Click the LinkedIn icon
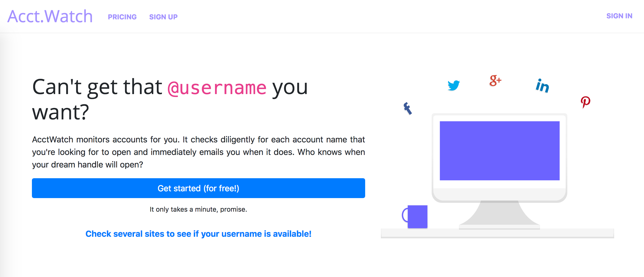Viewport: 644px width, 277px height. click(542, 86)
